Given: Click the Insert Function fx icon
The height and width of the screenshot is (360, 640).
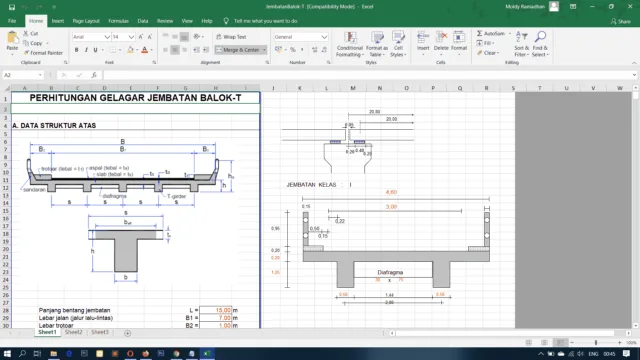Looking at the screenshot, I should click(94, 75).
